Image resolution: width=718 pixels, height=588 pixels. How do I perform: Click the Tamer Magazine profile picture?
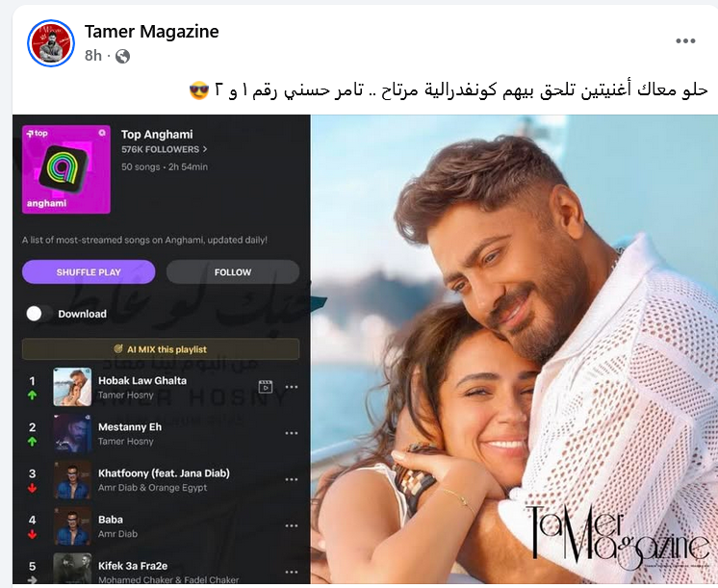tap(51, 43)
